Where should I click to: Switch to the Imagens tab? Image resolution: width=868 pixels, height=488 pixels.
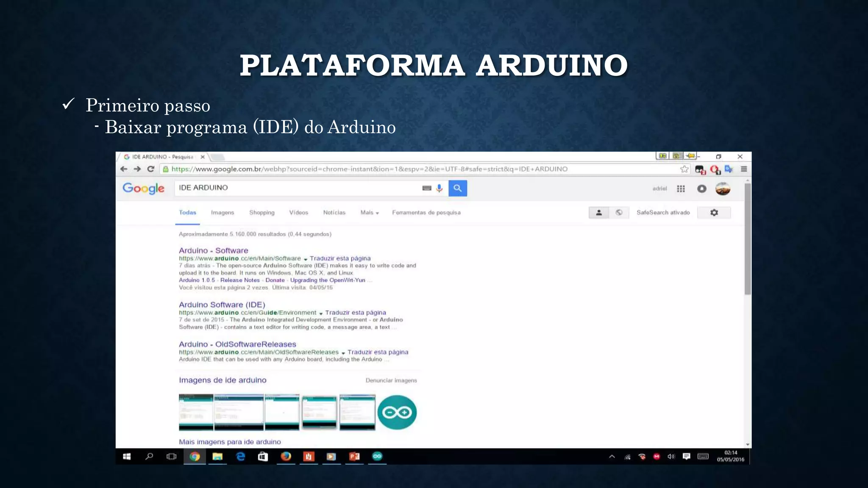pyautogui.click(x=223, y=213)
